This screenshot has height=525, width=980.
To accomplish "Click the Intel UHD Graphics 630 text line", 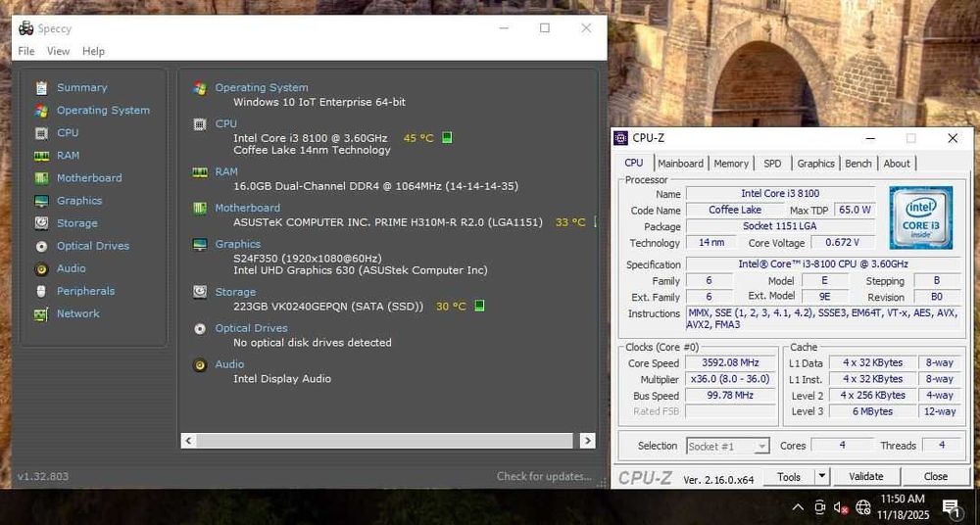I will pyautogui.click(x=361, y=270).
